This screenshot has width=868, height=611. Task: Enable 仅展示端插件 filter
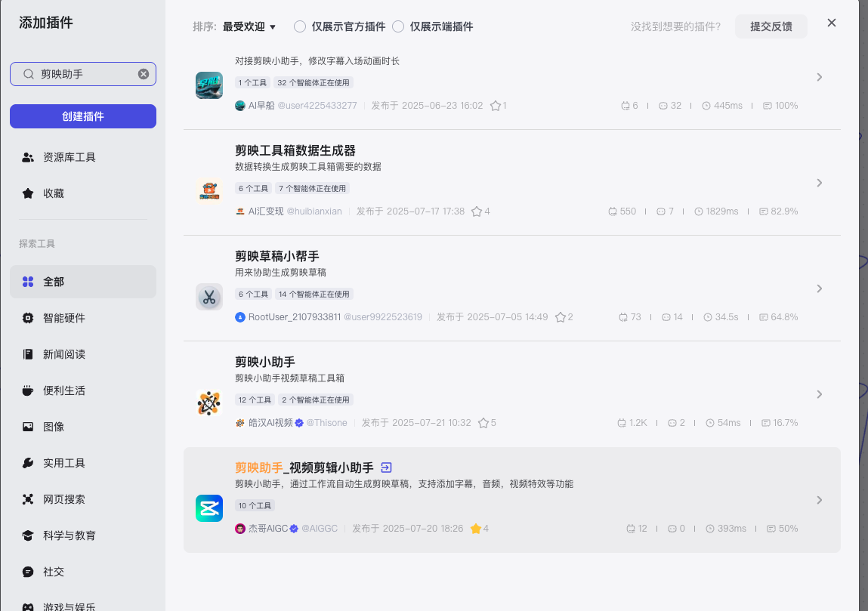point(398,26)
